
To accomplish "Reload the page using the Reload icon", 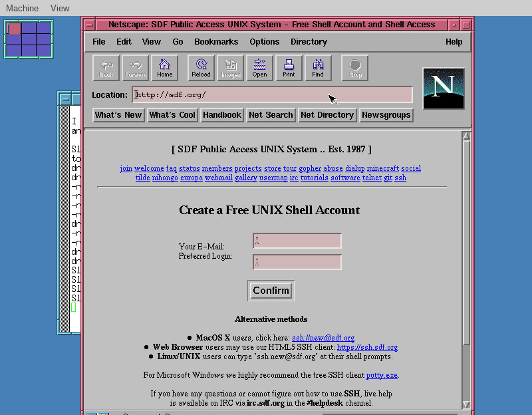I will coord(201,68).
